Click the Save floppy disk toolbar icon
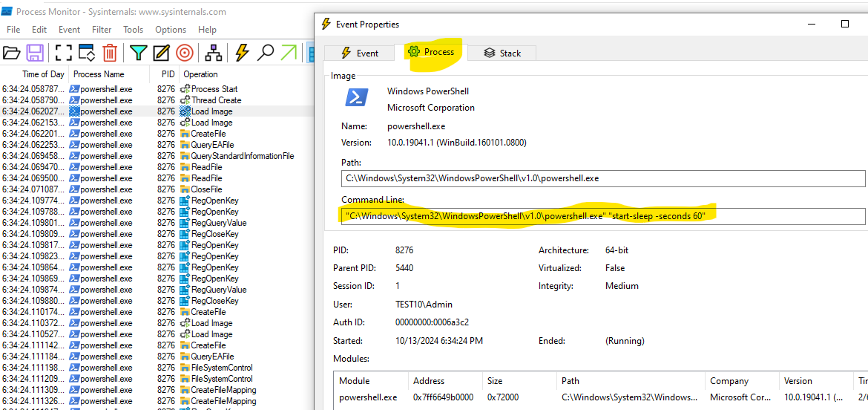The height and width of the screenshot is (410, 868). coord(35,53)
